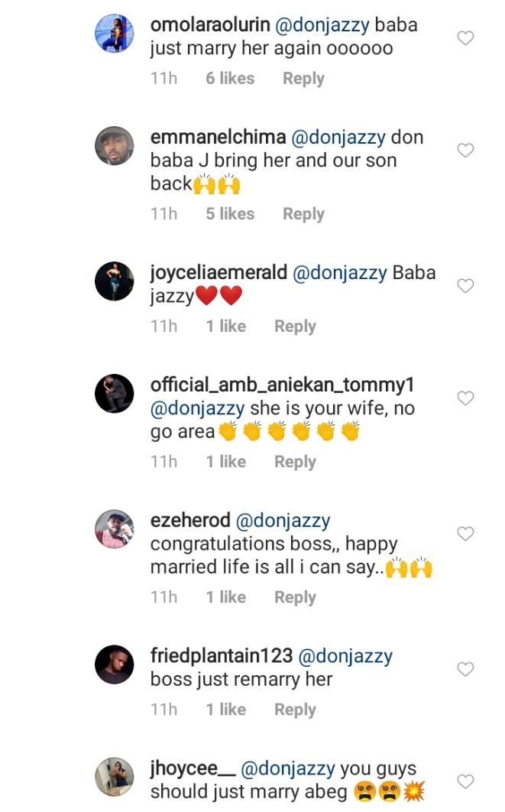
Task: Open @donjazzy mention in joyceliaemerald's comment
Action: (339, 273)
